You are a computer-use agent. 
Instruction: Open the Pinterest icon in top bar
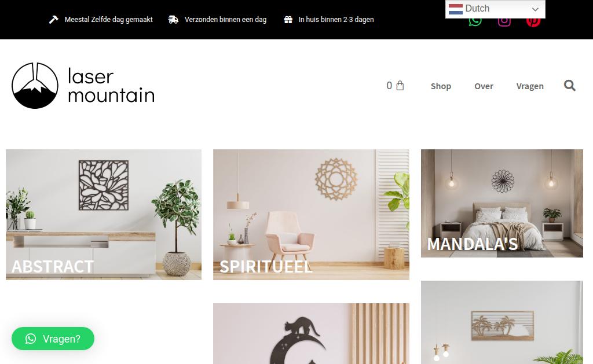pyautogui.click(x=533, y=21)
